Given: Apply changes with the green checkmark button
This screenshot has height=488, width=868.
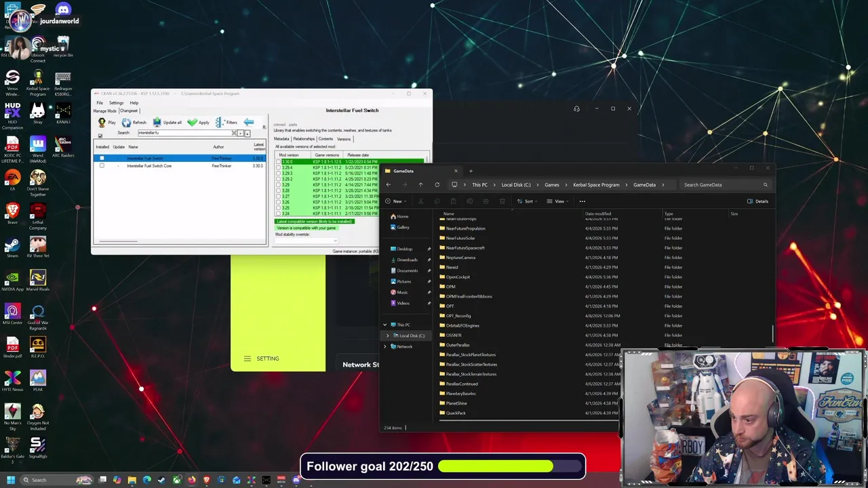Looking at the screenshot, I should pyautogui.click(x=198, y=123).
